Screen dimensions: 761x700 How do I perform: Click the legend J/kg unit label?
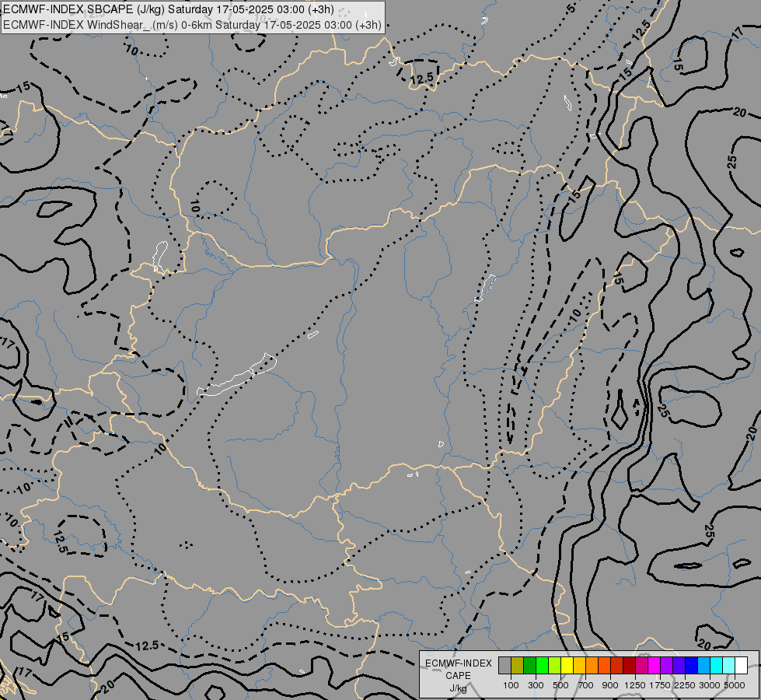(458, 688)
